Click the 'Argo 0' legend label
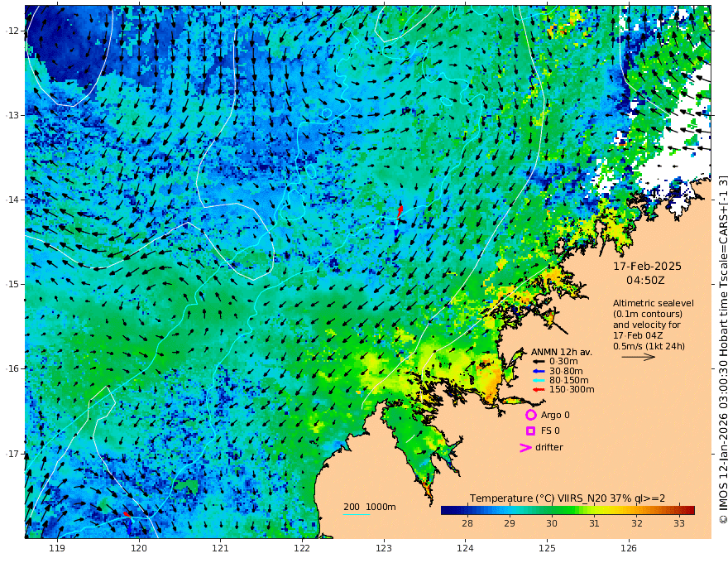The height and width of the screenshot is (563, 728). coord(555,416)
